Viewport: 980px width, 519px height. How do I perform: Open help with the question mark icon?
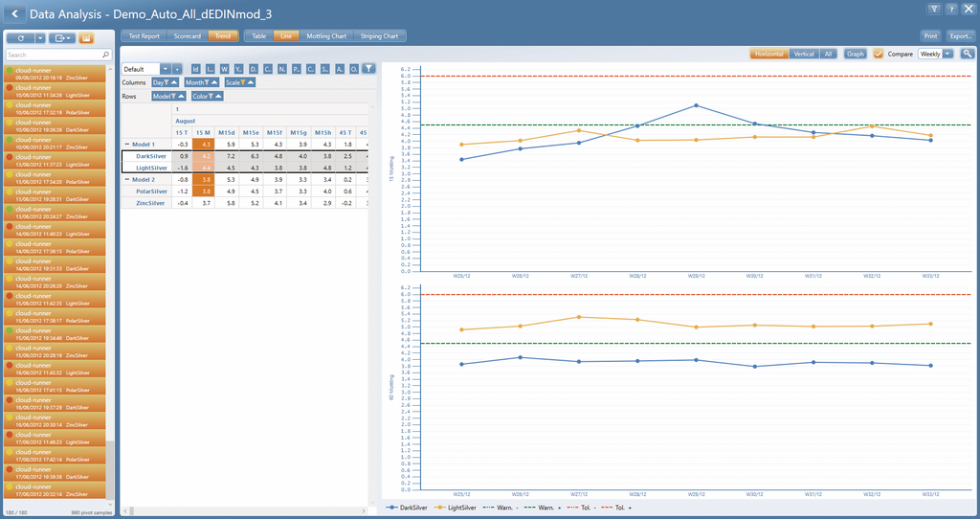951,10
